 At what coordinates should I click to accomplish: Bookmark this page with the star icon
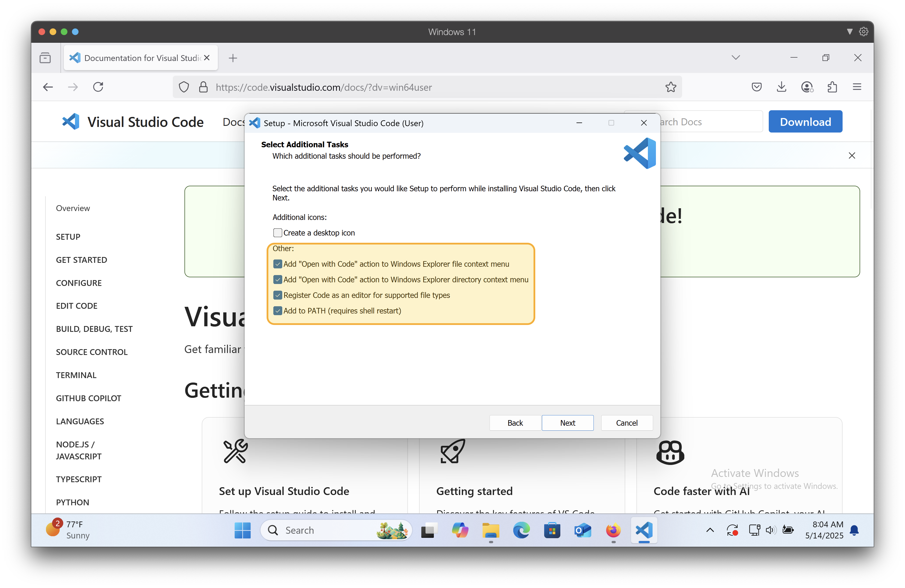click(671, 87)
